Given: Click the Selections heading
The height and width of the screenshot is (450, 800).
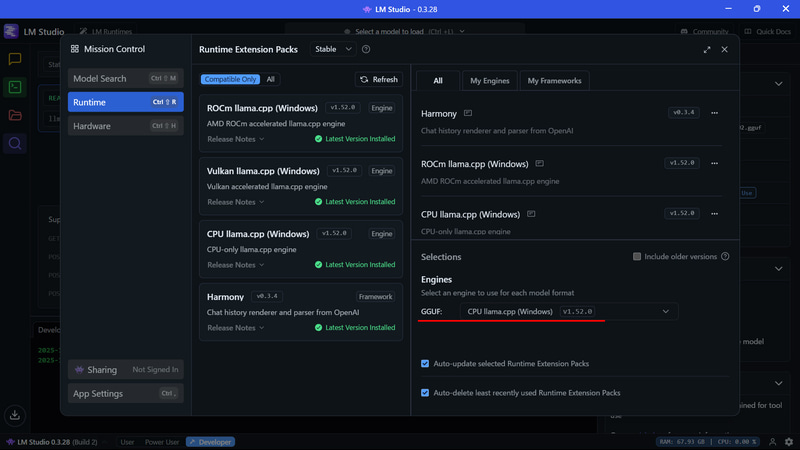Looking at the screenshot, I should click(441, 257).
